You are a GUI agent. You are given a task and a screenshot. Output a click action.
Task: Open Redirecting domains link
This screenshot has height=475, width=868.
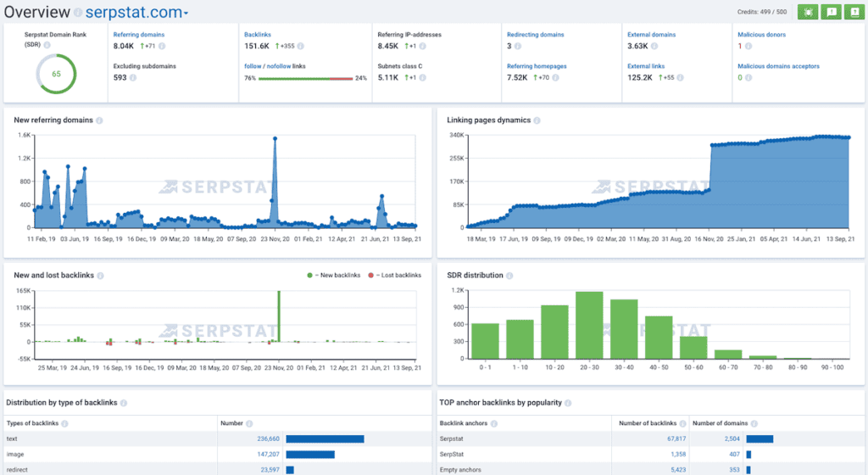(x=536, y=34)
